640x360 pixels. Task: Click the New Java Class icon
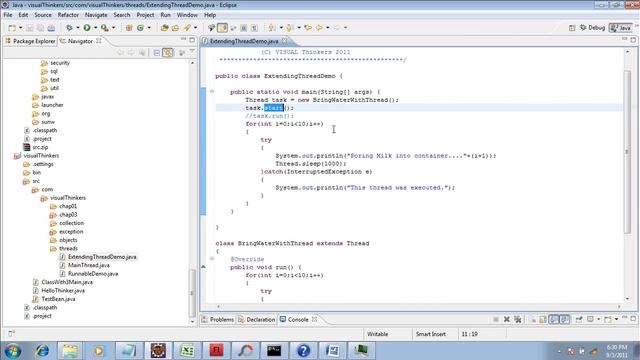[x=140, y=28]
